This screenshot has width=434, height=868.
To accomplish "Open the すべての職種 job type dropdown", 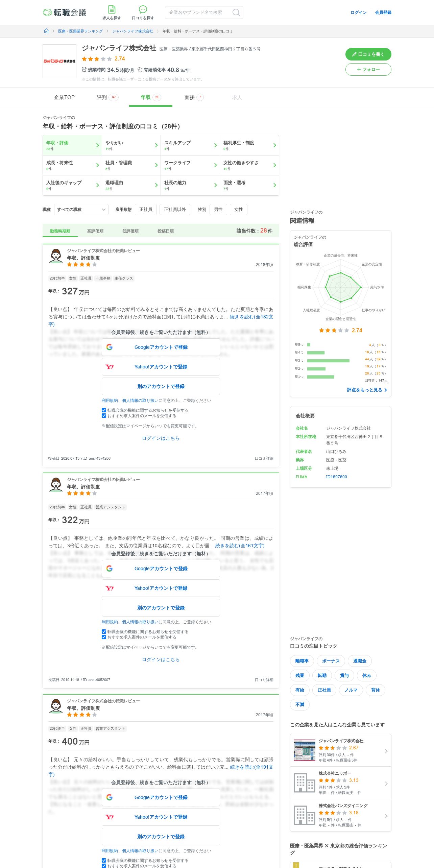I will [x=81, y=210].
